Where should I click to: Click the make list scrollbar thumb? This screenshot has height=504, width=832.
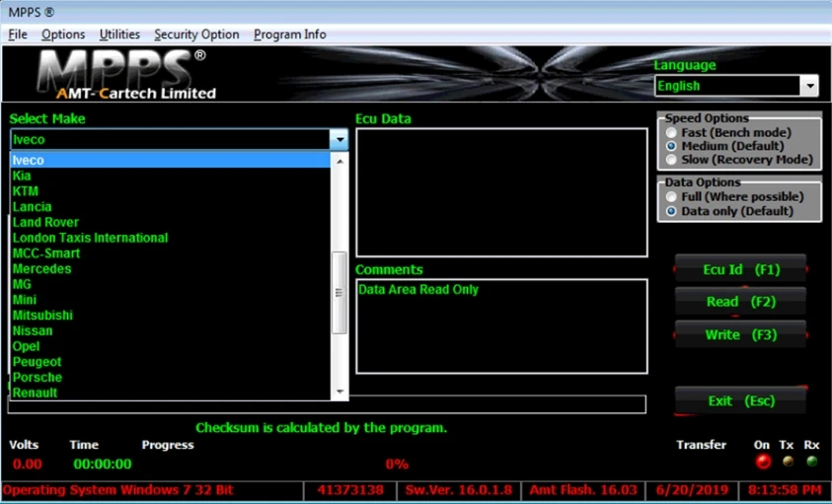(340, 292)
